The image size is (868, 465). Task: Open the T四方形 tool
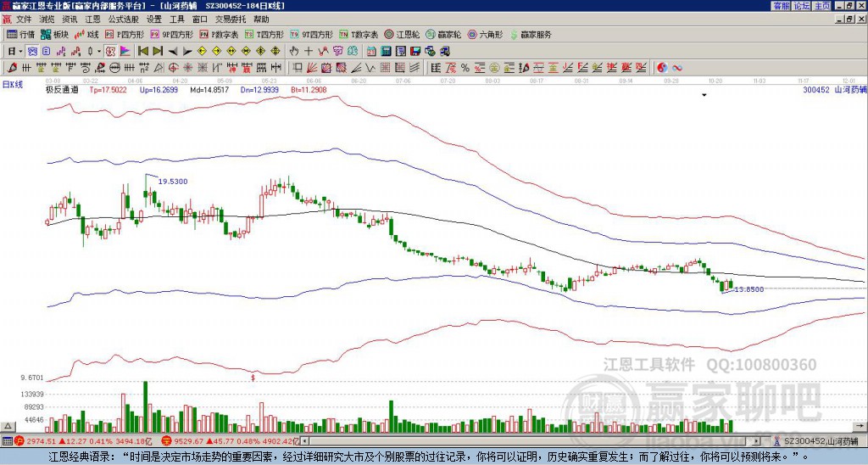click(x=264, y=34)
